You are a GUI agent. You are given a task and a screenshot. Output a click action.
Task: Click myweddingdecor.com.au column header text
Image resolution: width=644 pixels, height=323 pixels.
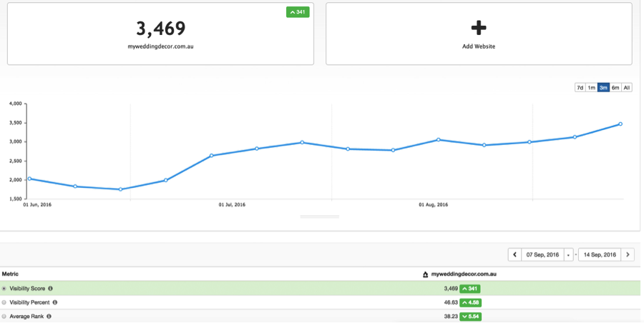[464, 274]
